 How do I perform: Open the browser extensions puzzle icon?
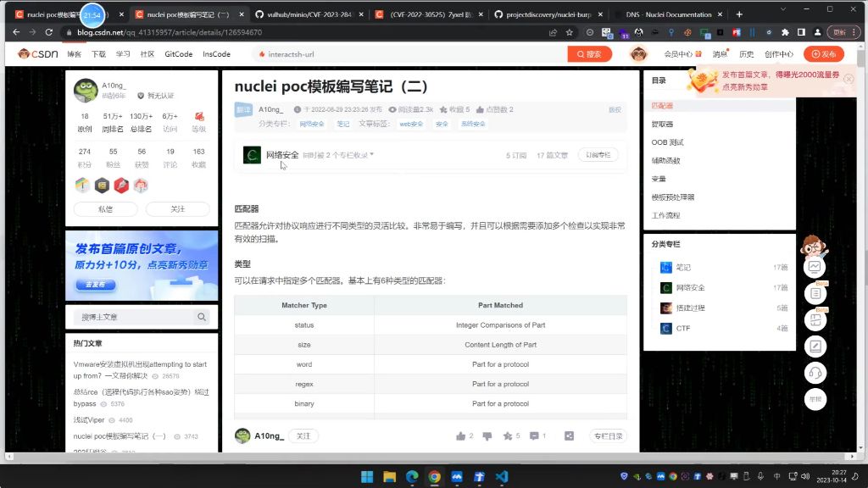point(785,32)
